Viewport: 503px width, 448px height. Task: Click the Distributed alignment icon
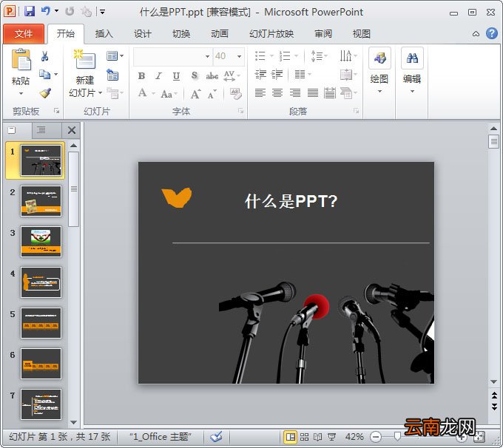(x=330, y=93)
